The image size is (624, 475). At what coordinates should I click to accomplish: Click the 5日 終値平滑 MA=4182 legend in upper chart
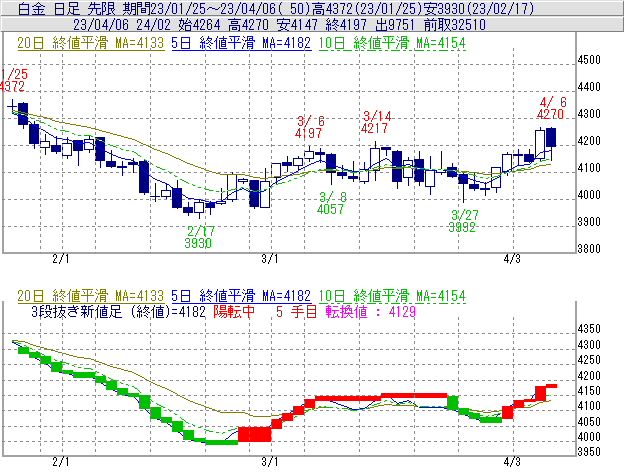pos(241,43)
